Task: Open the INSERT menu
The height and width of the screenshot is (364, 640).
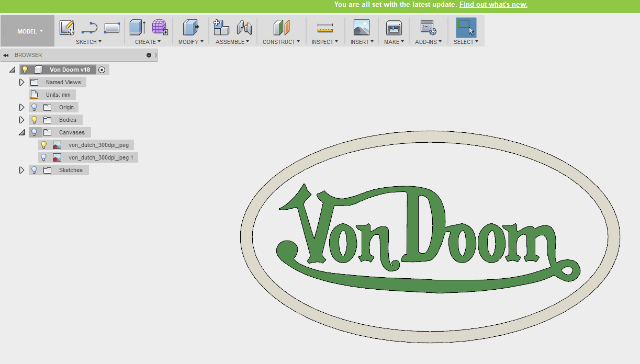Action: 362,42
